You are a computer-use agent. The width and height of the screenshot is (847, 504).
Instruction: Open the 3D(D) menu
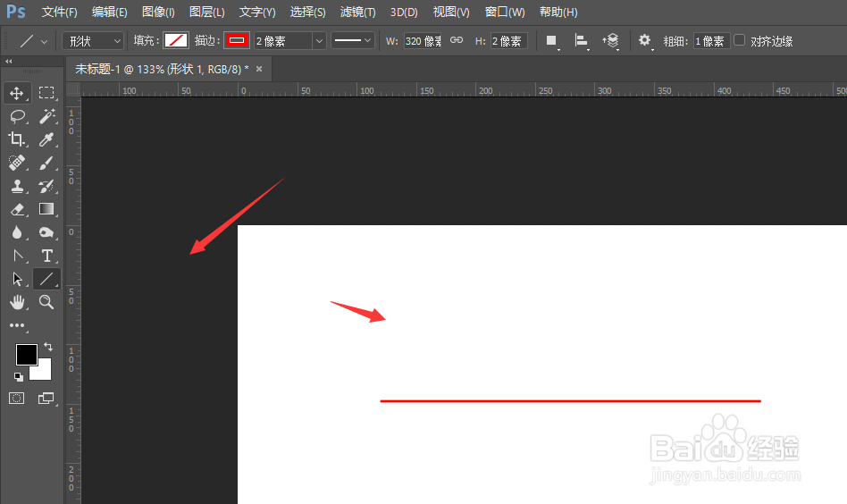coord(404,12)
